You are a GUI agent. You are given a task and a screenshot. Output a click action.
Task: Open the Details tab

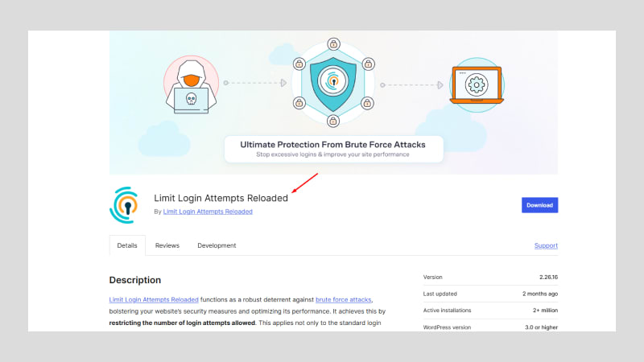pyautogui.click(x=127, y=245)
